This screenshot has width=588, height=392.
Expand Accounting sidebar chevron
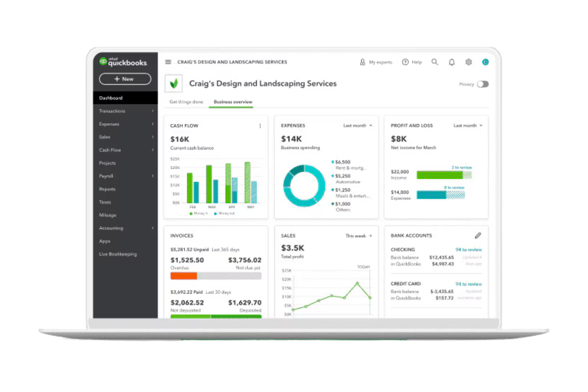153,228
